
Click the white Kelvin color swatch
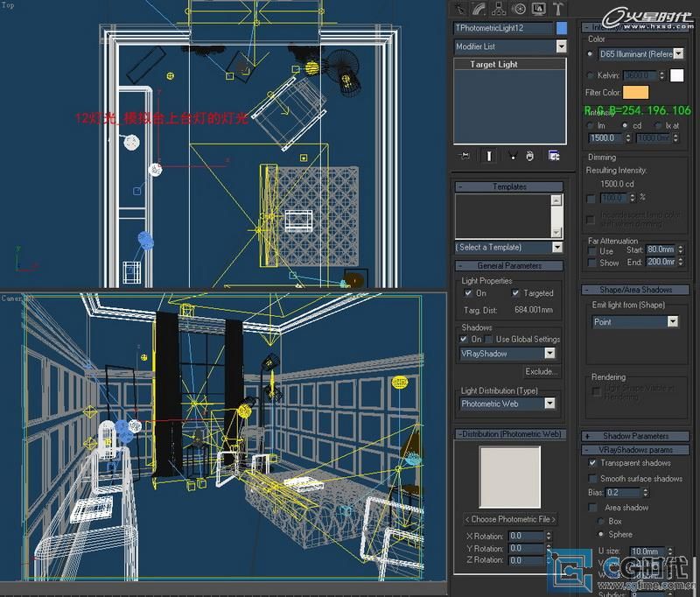click(x=676, y=75)
